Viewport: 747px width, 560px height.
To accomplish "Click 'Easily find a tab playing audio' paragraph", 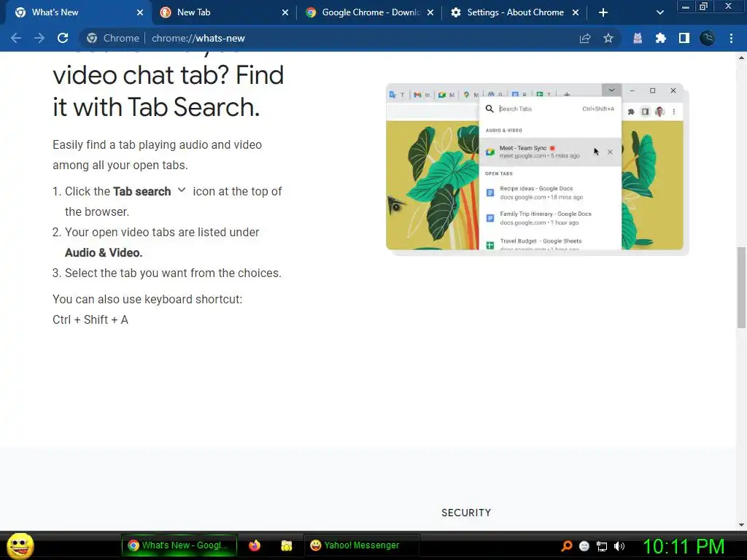I will 158,155.
